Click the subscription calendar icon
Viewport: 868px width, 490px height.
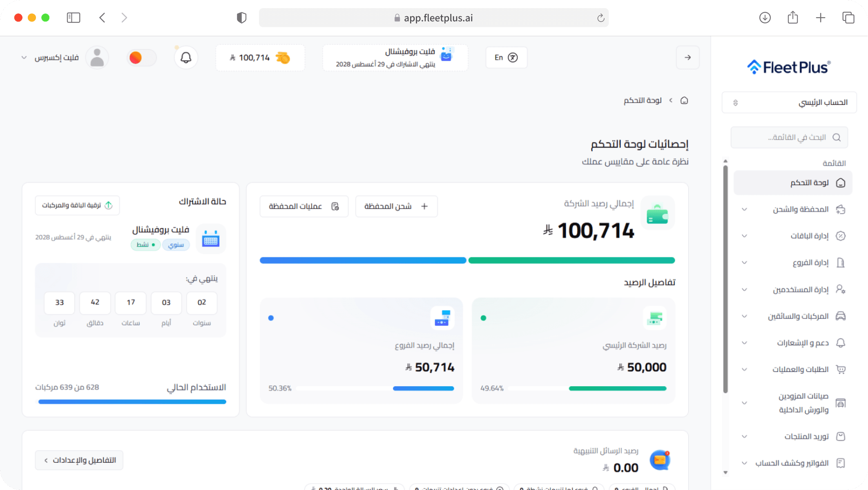[x=211, y=239]
